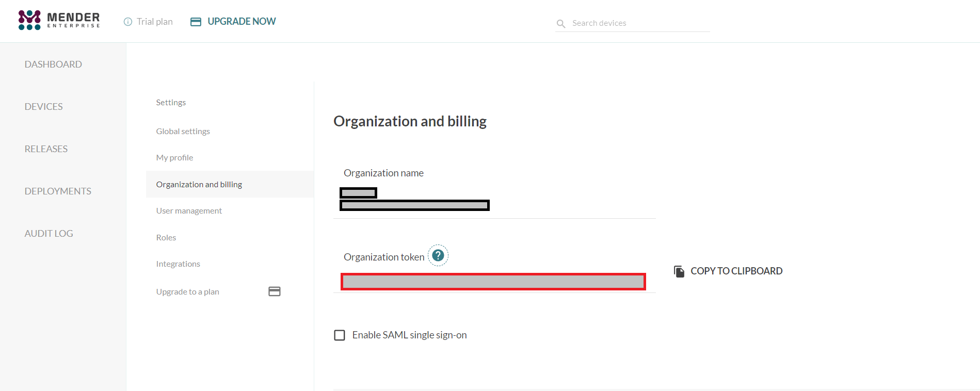Open Integrations settings
The width and height of the screenshot is (980, 391).
click(178, 264)
